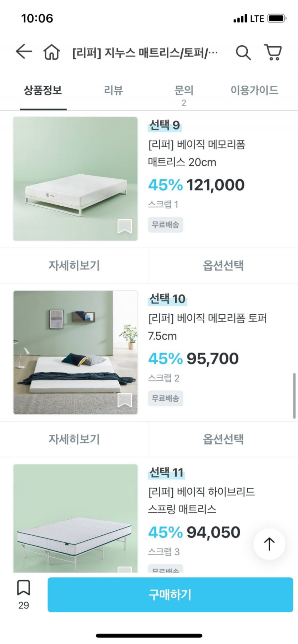Open the hybrid spring mattress thumbnail

(75, 519)
